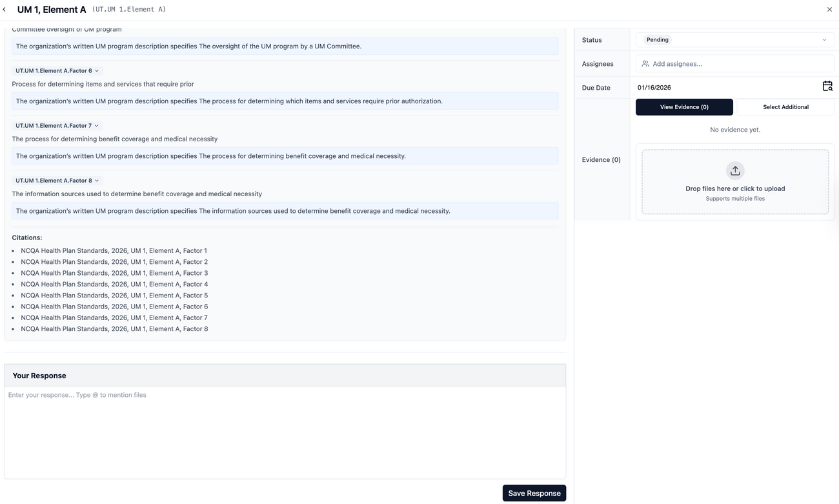Click the drop files upload area
839x504 pixels.
735,181
